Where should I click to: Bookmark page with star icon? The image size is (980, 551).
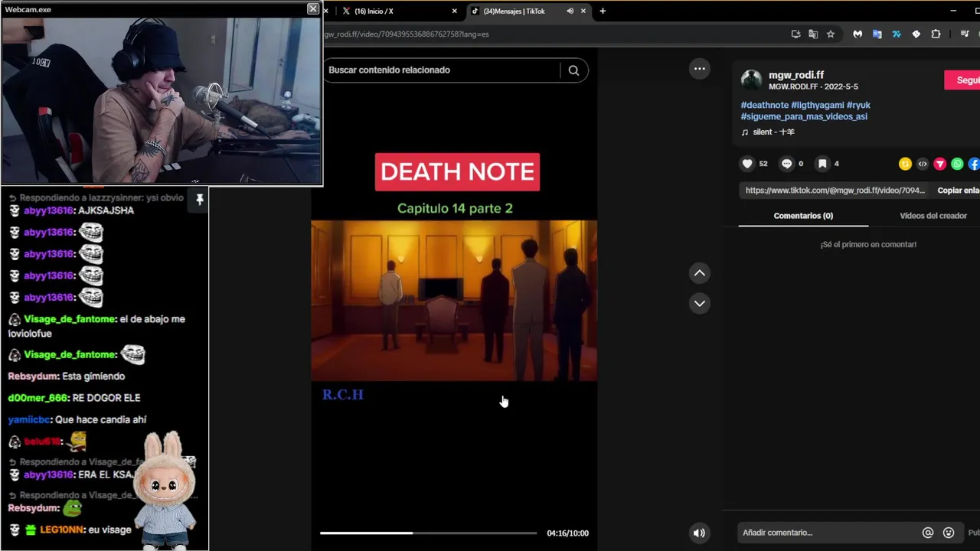[x=831, y=34]
